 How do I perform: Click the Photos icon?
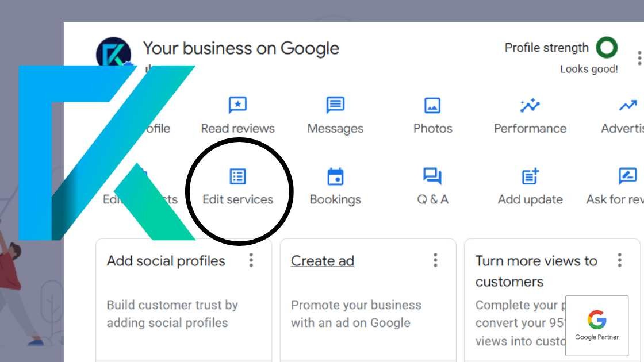432,105
